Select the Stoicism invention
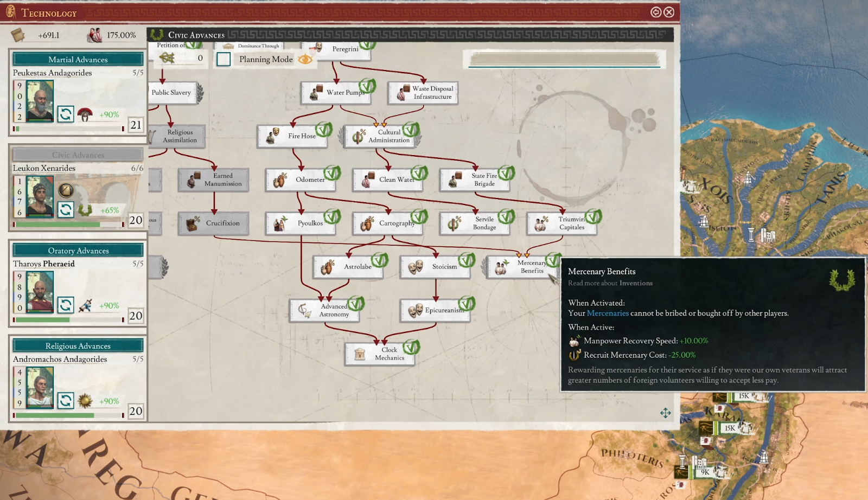 tap(436, 267)
